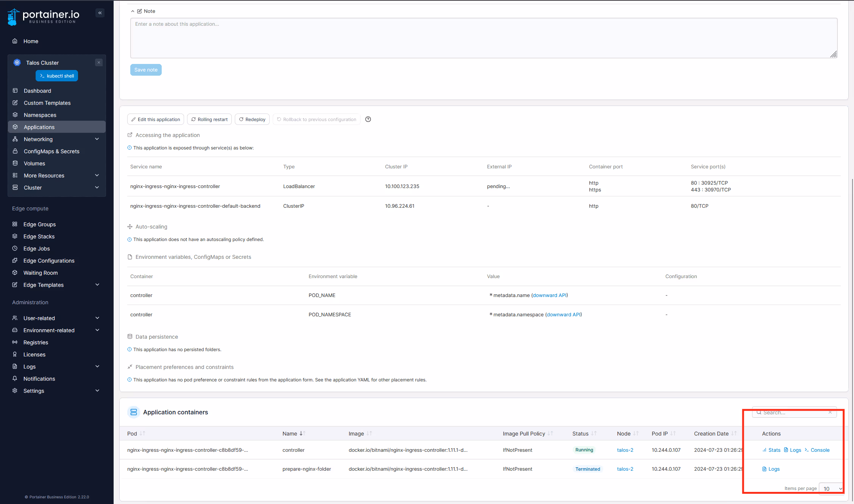
Task: Open downward API link for metadata.namespace
Action: click(564, 315)
